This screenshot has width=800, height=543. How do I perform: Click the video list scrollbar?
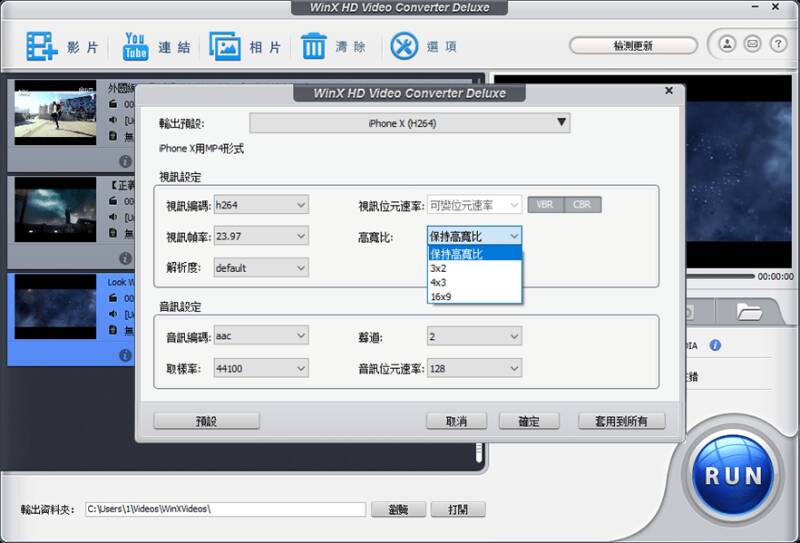[x=479, y=452]
